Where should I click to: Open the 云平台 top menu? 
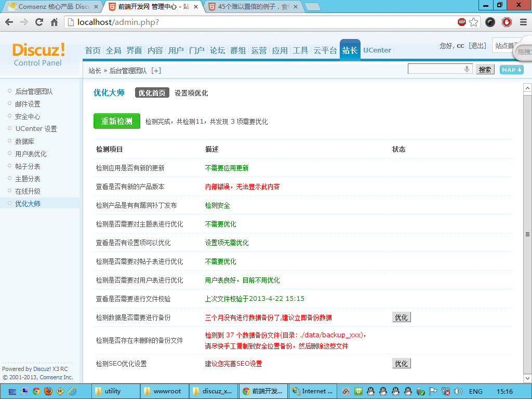pyautogui.click(x=325, y=50)
